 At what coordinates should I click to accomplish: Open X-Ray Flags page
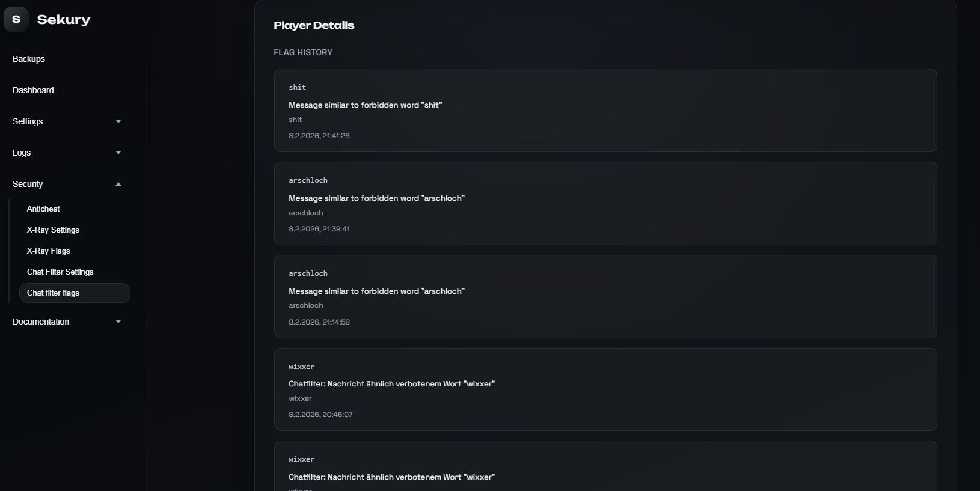[x=48, y=251]
